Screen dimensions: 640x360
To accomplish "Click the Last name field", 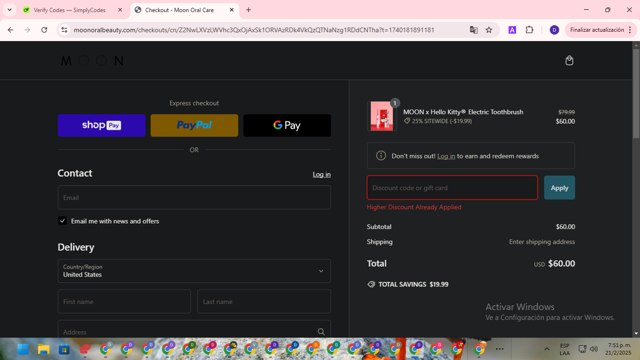I will click(x=264, y=302).
